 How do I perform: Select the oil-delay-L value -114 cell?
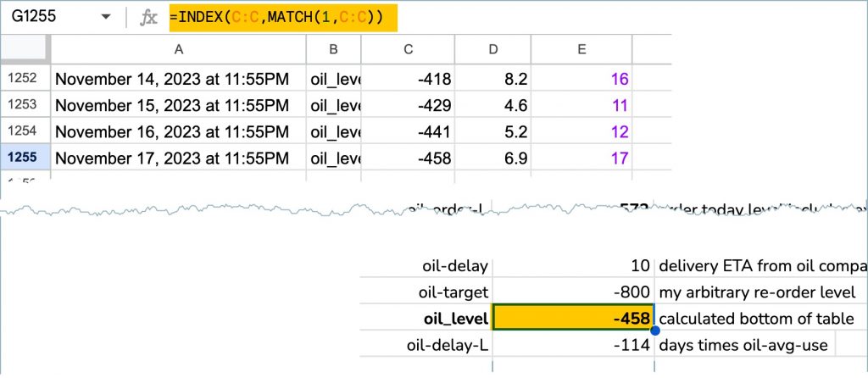point(573,345)
